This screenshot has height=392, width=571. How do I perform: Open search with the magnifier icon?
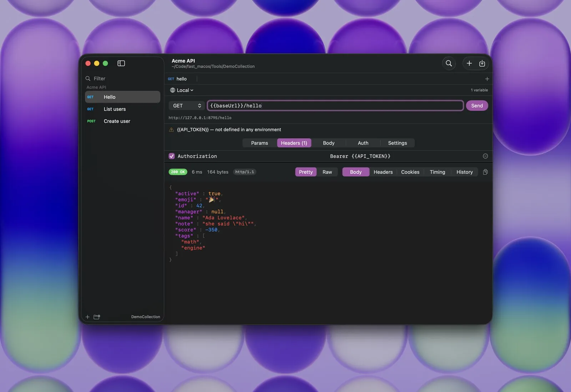[x=449, y=63]
